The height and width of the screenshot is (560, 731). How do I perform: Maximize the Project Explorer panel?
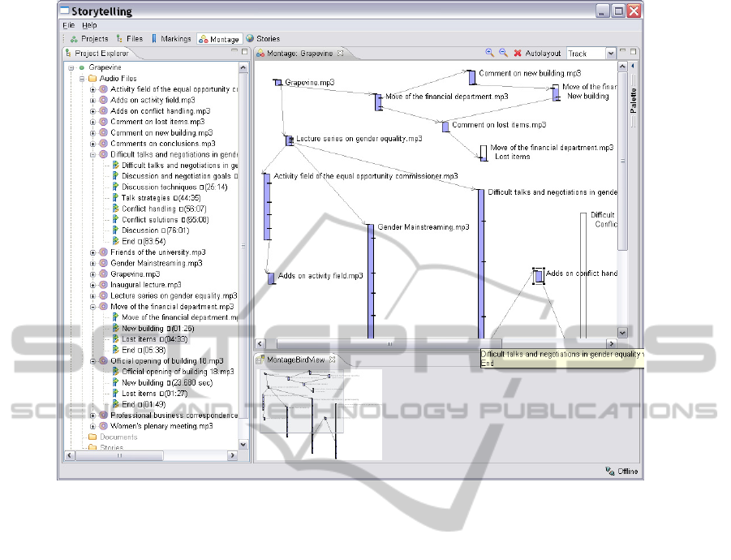pyautogui.click(x=244, y=51)
